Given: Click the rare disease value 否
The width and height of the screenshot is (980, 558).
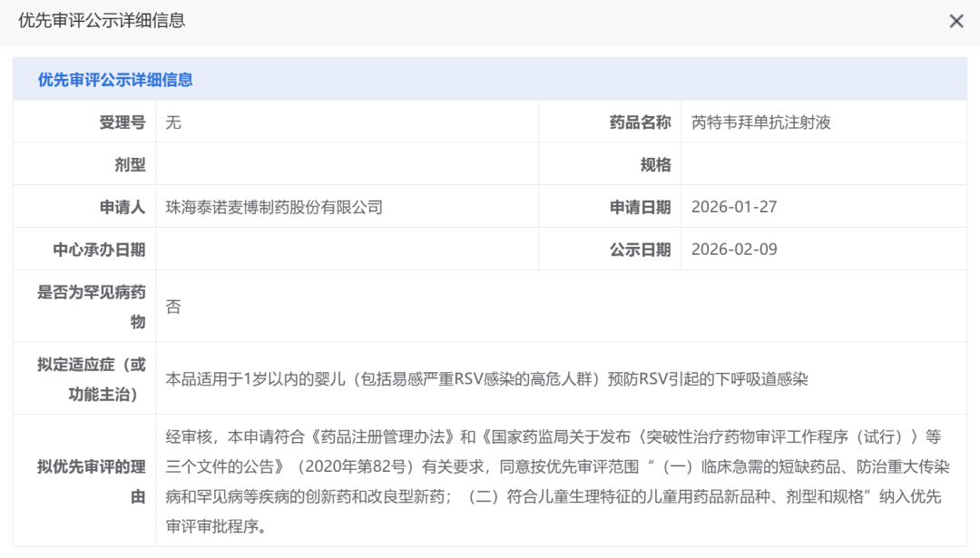Looking at the screenshot, I should pyautogui.click(x=173, y=307).
